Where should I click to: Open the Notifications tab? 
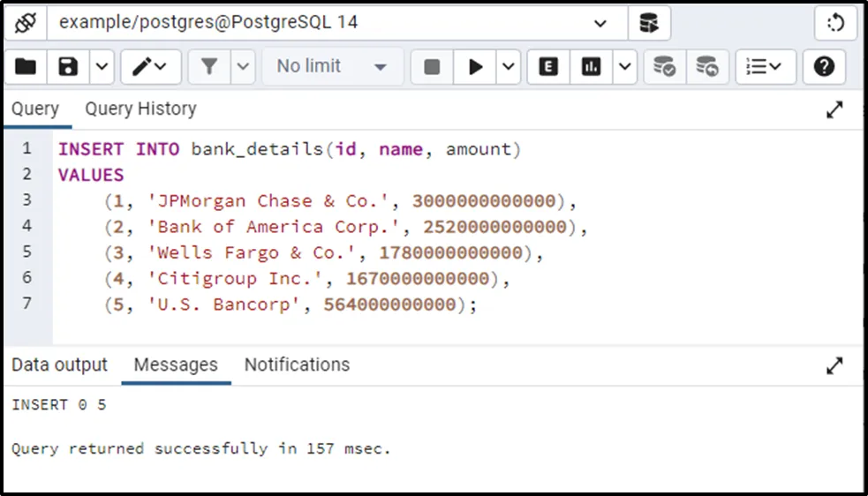point(297,365)
